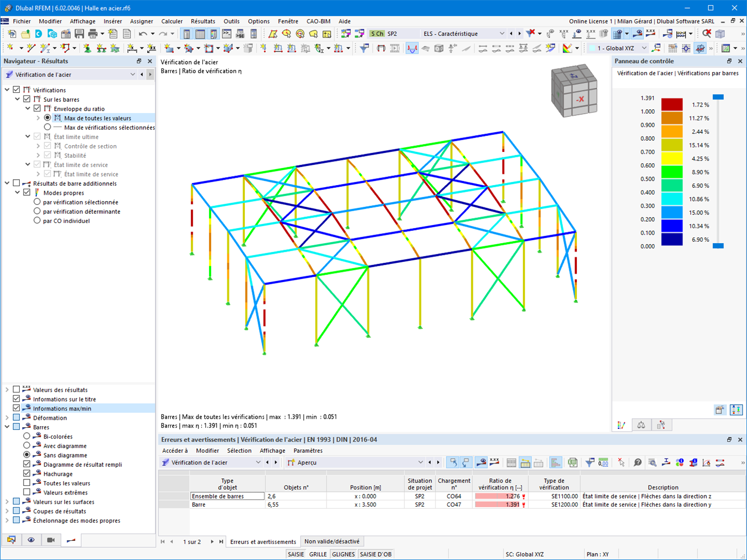Click the results animation filmstrip icon
This screenshot has width=747, height=560.
point(395,48)
